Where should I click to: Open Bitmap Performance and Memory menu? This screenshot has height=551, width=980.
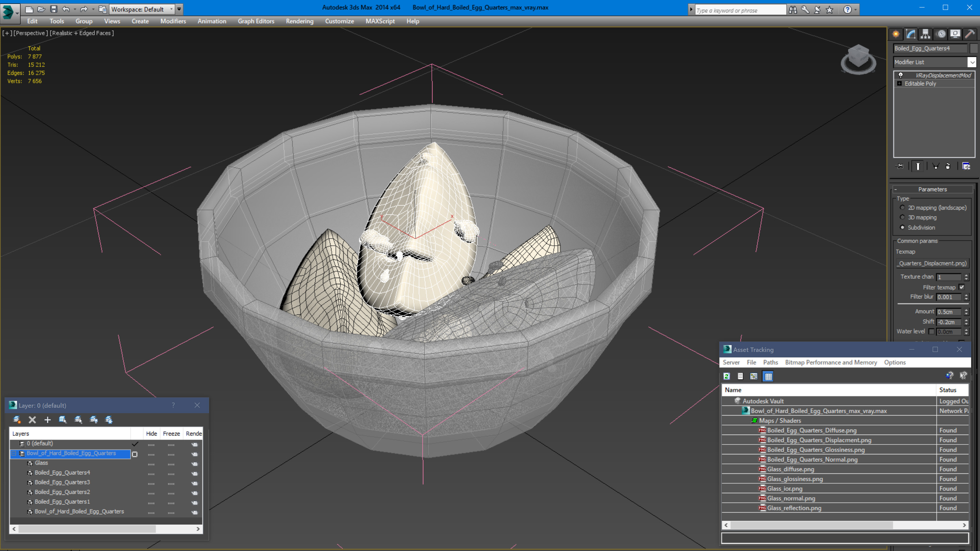click(831, 362)
